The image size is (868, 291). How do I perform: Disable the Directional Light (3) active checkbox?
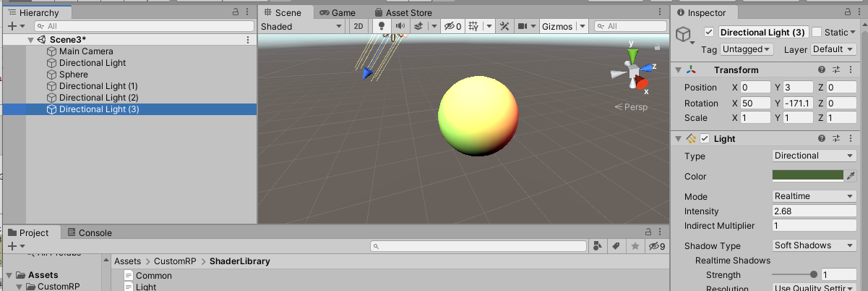pos(708,33)
